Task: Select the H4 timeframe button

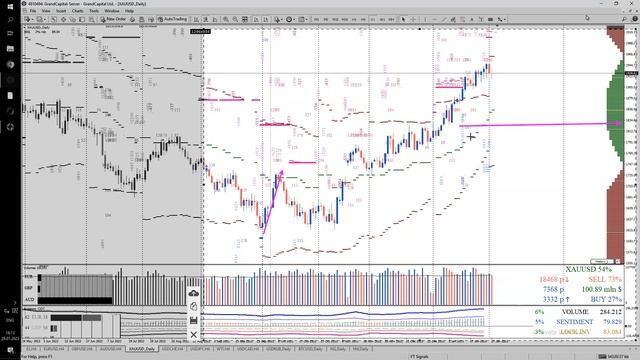Action: click(x=363, y=19)
